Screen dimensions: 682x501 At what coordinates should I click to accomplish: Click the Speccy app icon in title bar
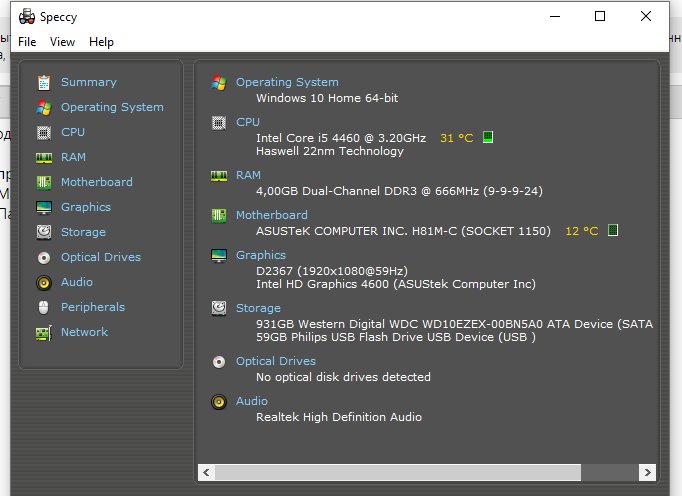27,17
